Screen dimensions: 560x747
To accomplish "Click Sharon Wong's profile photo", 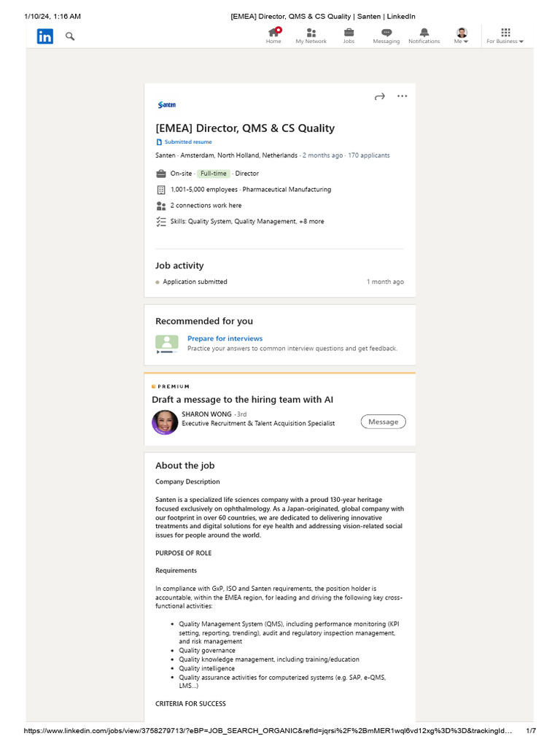I will (x=165, y=422).
